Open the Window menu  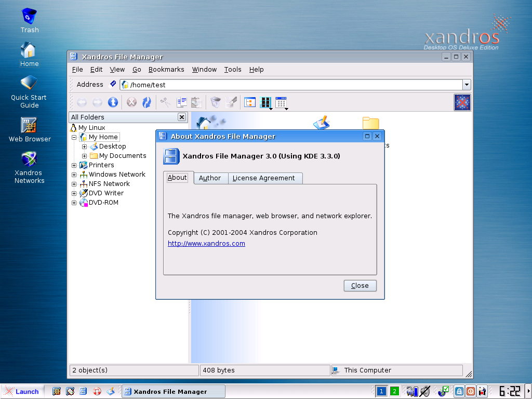click(204, 69)
